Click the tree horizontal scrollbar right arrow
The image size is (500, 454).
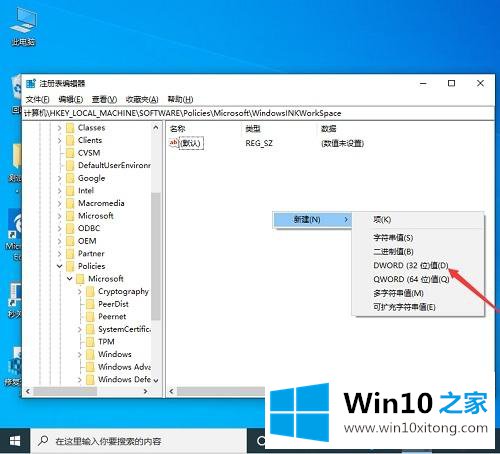(x=145, y=391)
